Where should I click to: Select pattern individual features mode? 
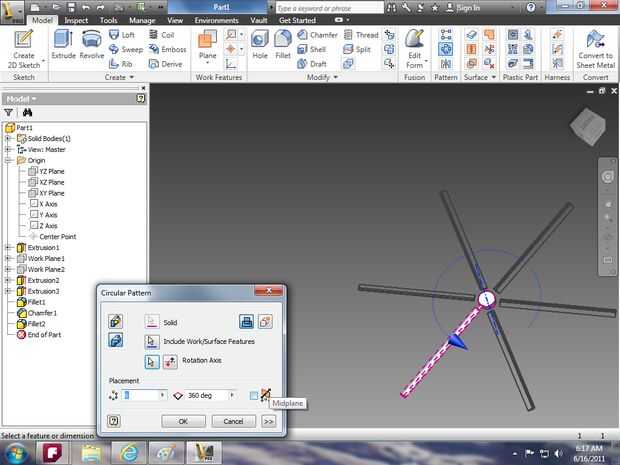pos(115,321)
